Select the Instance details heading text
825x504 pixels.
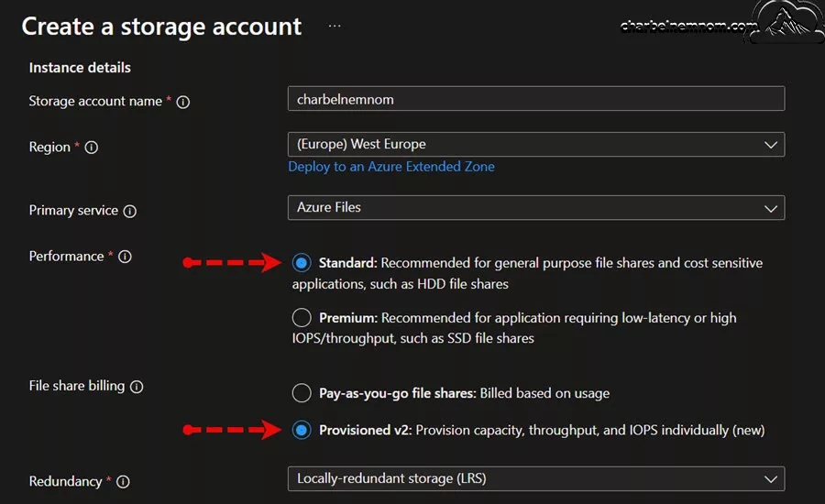(x=80, y=68)
